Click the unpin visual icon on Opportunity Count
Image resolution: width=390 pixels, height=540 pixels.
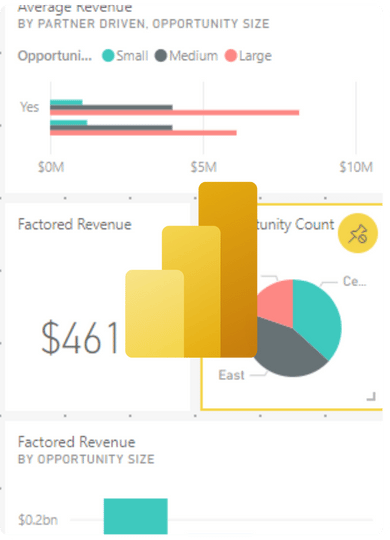(x=358, y=233)
